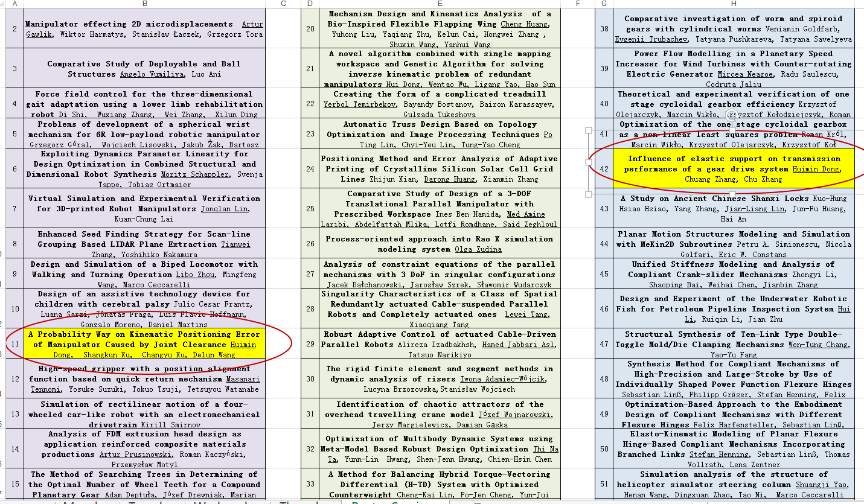Click 'Unified Stiffness Modeling' Crank-slider cell

pyautogui.click(x=734, y=273)
